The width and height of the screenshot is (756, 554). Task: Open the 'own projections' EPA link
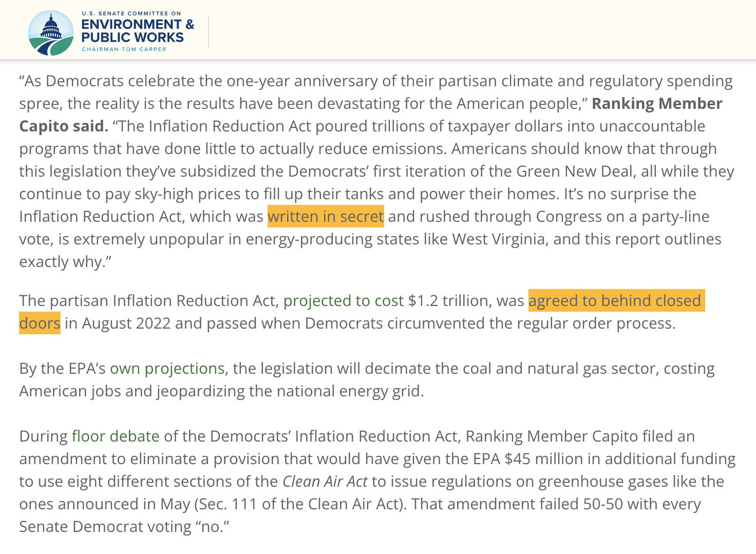pyautogui.click(x=167, y=369)
